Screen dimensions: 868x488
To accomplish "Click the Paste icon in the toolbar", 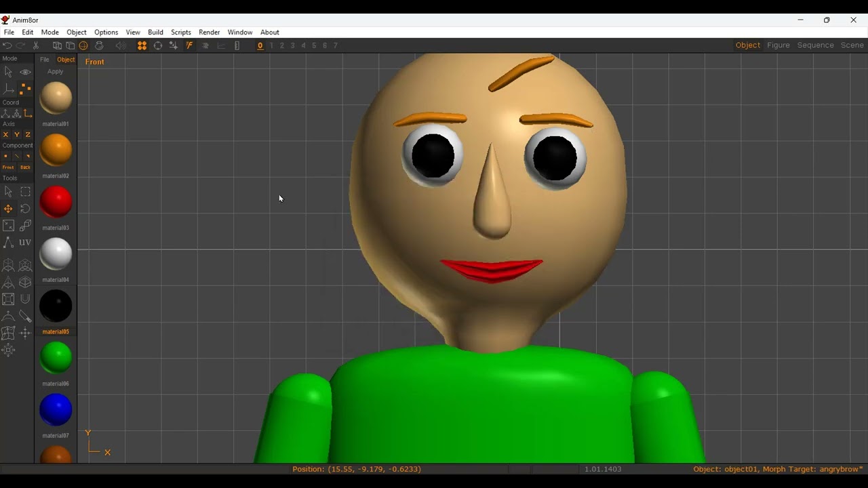I will pos(70,45).
